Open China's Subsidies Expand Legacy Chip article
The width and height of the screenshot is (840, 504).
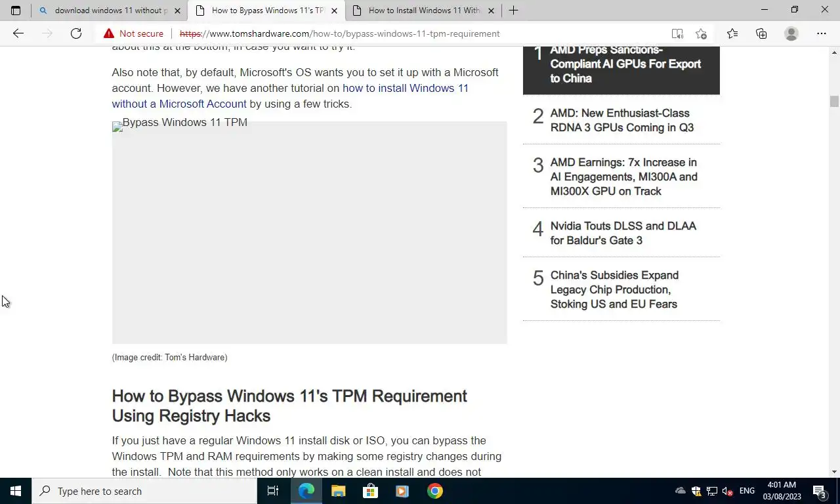[x=614, y=289]
